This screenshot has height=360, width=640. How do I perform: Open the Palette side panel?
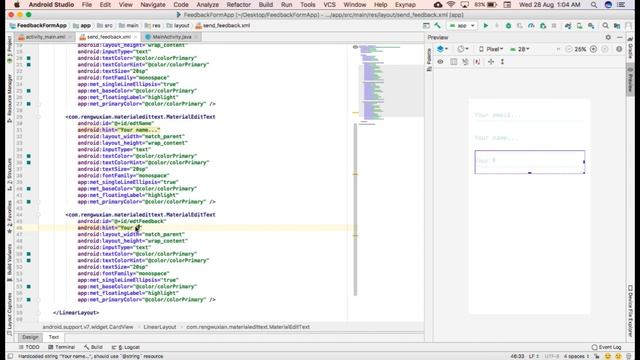click(x=429, y=60)
